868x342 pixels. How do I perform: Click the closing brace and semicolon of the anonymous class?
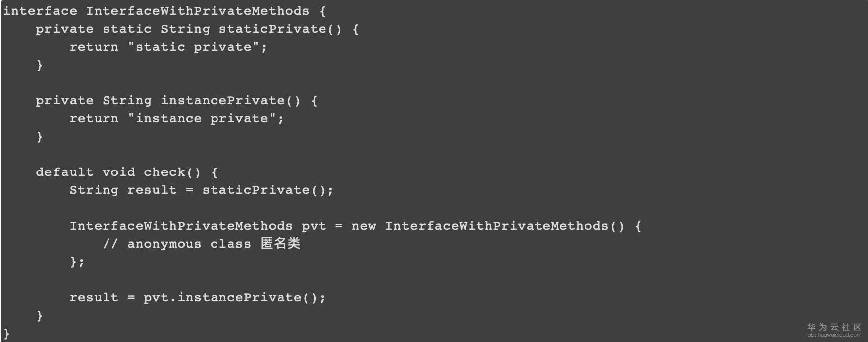[x=77, y=262]
